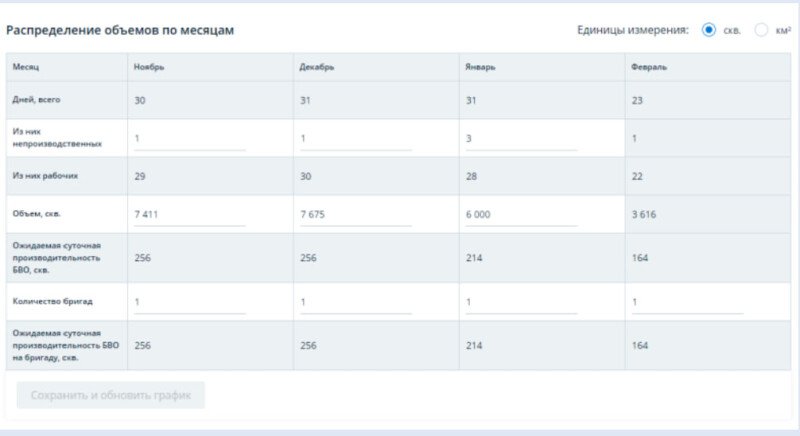Edit the crew count field for Декабрь
800x436 pixels.
click(355, 301)
